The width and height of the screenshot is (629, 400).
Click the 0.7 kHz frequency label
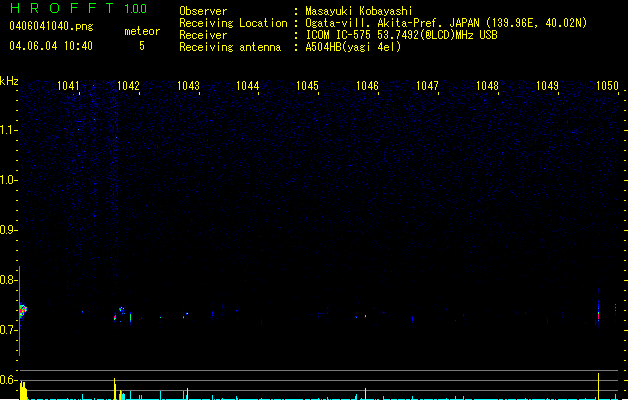coord(8,330)
